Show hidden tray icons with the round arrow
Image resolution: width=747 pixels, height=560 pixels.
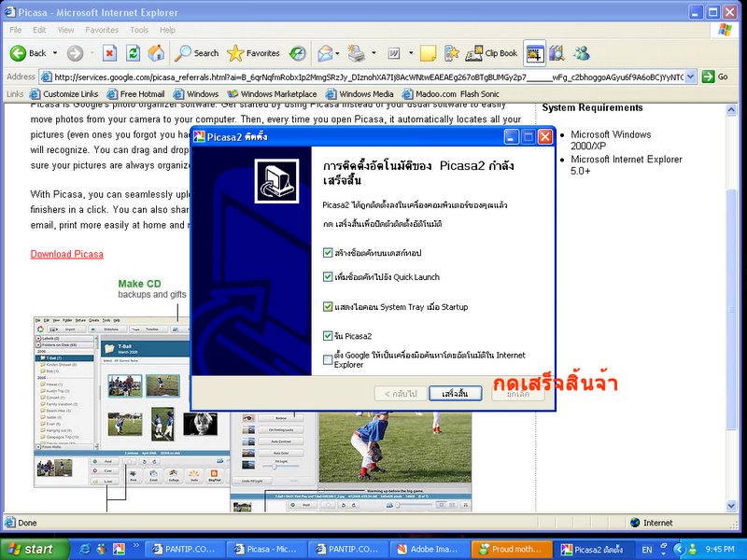click(x=680, y=549)
